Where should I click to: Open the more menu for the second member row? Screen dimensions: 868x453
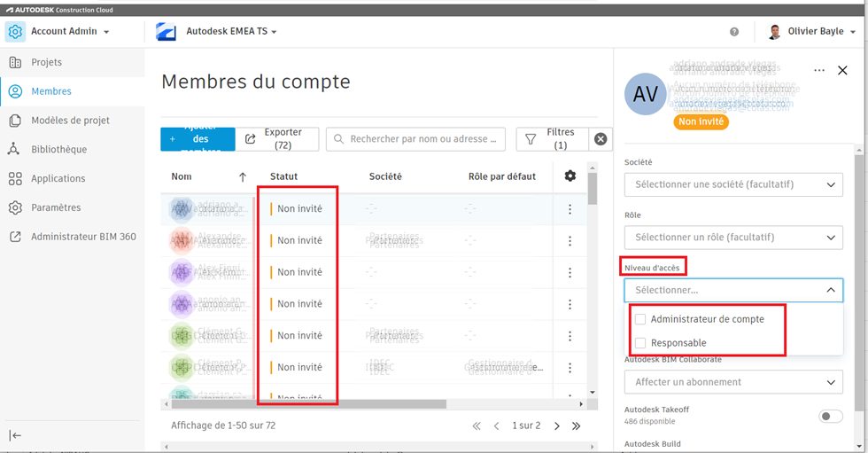pyautogui.click(x=570, y=241)
